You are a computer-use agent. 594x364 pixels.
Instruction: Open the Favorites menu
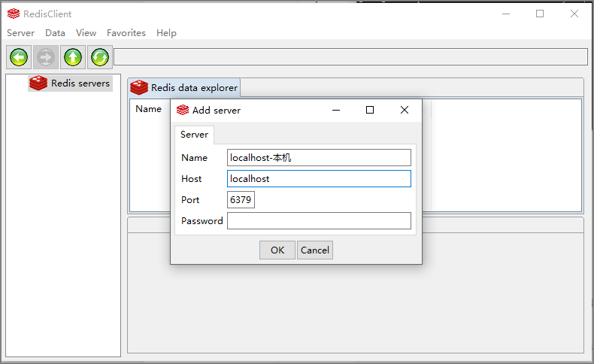[x=126, y=33]
